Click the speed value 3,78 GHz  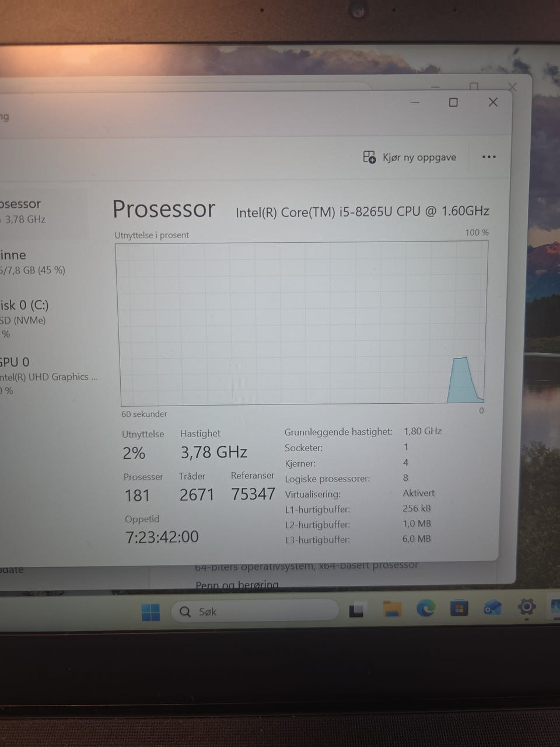click(214, 452)
